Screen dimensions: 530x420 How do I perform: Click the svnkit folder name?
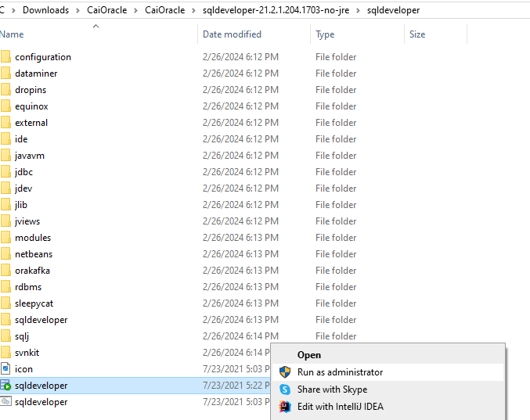click(x=27, y=353)
